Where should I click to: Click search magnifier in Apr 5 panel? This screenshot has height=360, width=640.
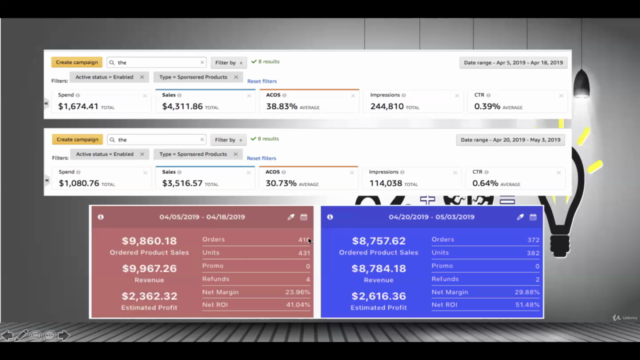click(112, 62)
